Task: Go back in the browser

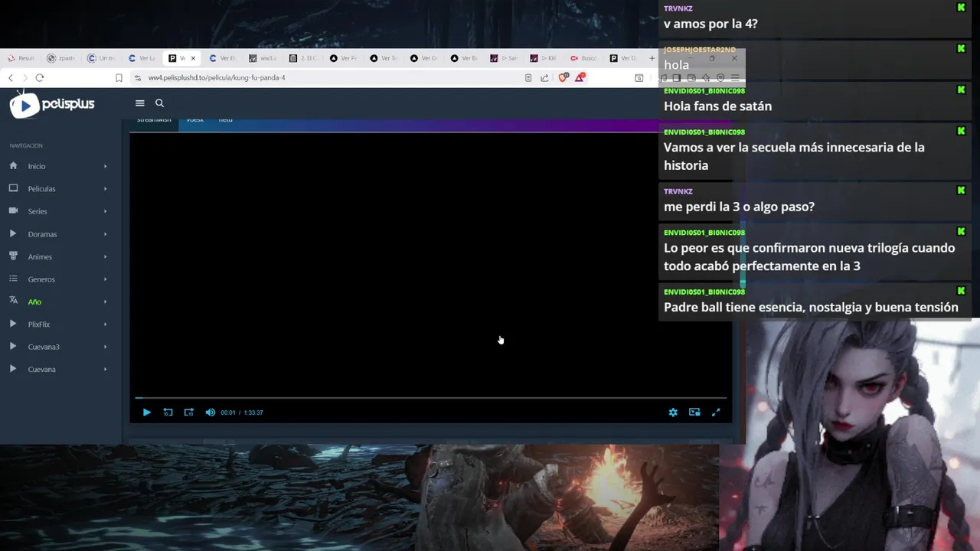Action: 11,77
